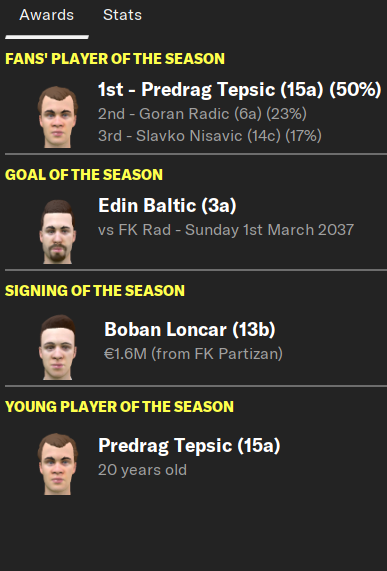The width and height of the screenshot is (387, 571).
Task: Click the Signing of the Season heading
Action: click(x=95, y=291)
